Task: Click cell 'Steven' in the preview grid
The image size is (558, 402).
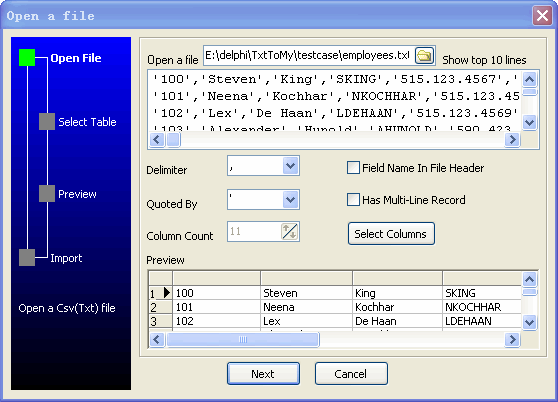Action: tap(306, 293)
